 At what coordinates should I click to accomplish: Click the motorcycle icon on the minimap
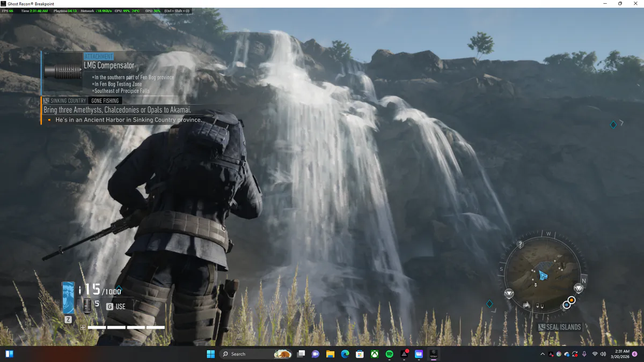(527, 305)
